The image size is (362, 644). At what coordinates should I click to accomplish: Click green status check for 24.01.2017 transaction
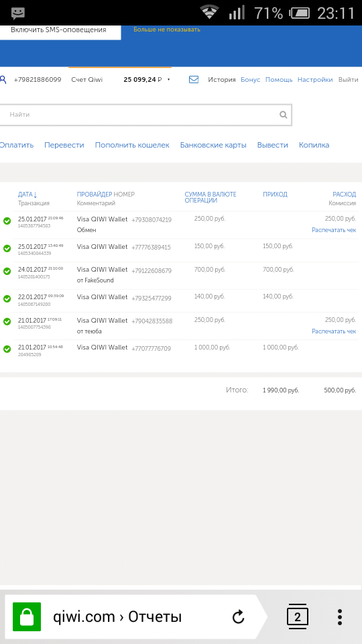[7, 272]
